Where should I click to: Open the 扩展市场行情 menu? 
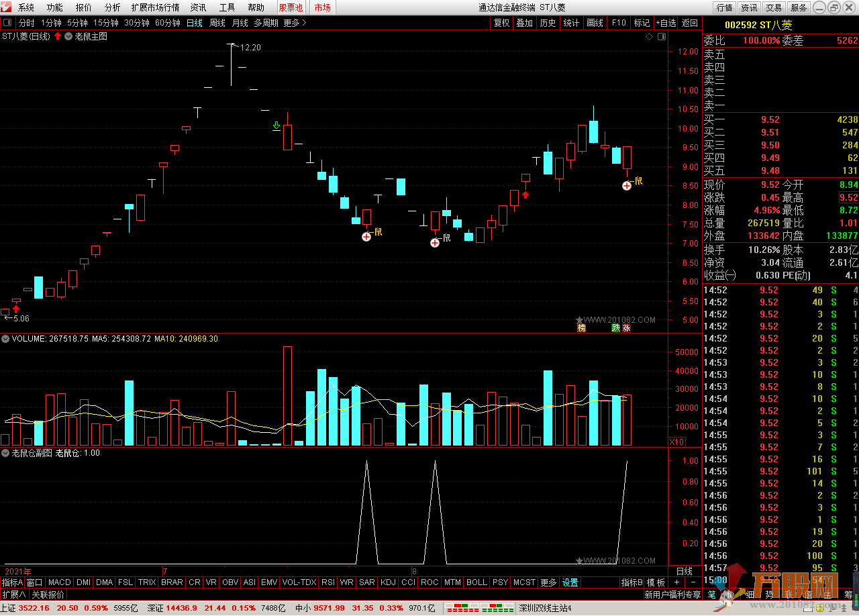pyautogui.click(x=155, y=7)
